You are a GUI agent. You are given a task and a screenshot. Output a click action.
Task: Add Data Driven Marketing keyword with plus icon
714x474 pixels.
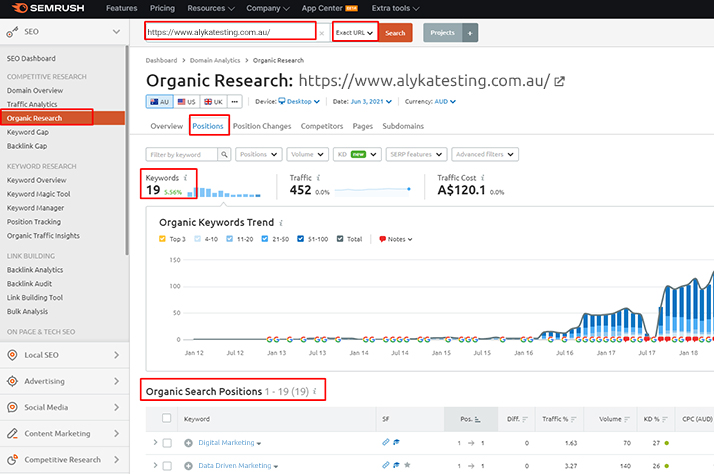(x=188, y=466)
